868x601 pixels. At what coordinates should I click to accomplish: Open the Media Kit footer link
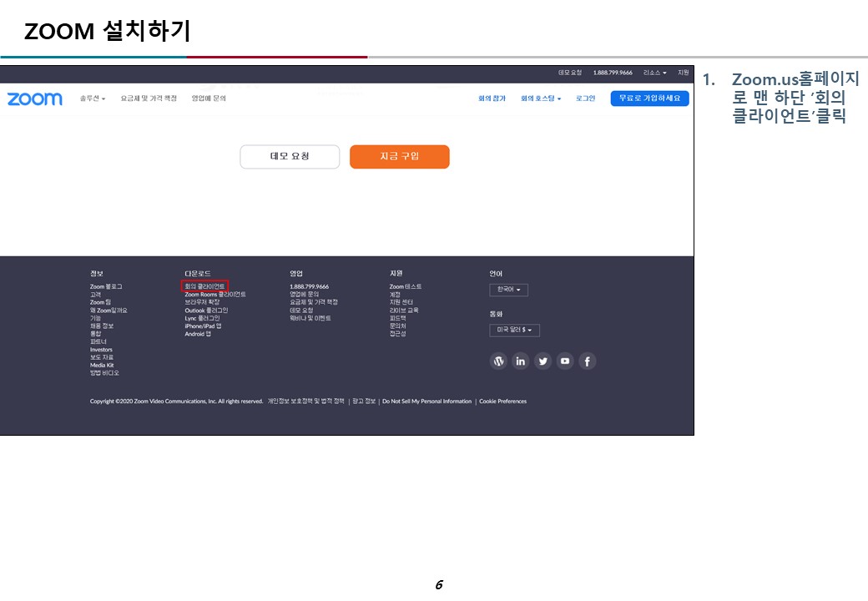102,366
